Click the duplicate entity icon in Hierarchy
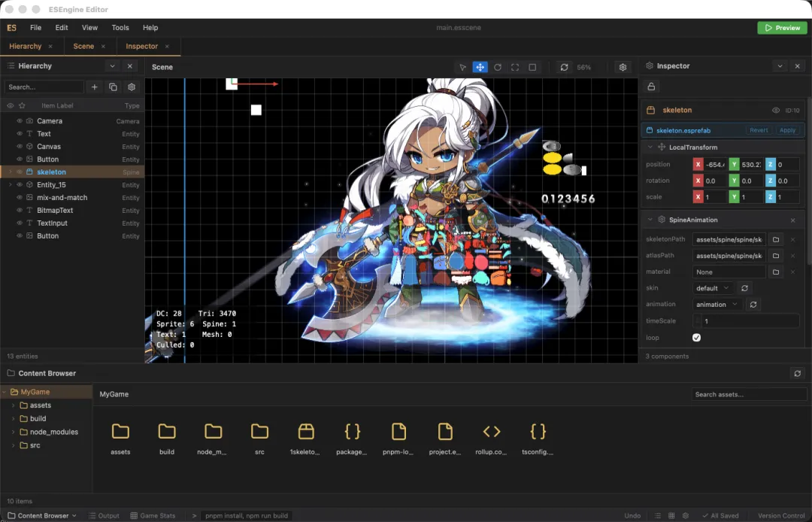 113,87
